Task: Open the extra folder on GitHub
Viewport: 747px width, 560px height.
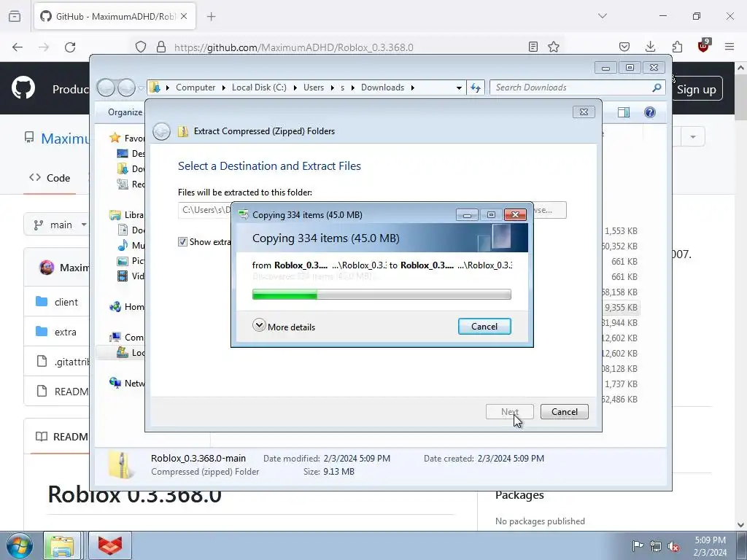Action: pos(65,332)
